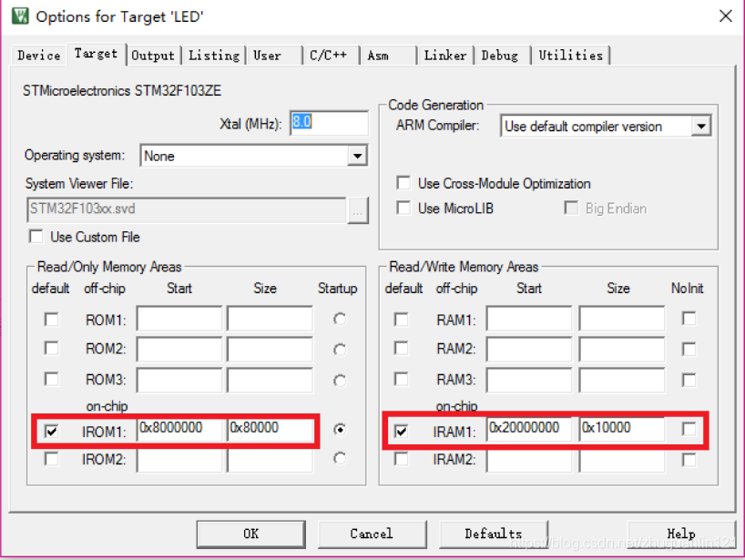The height and width of the screenshot is (560, 745).
Task: Uncheck the IRAM1 default checkbox
Action: (402, 431)
